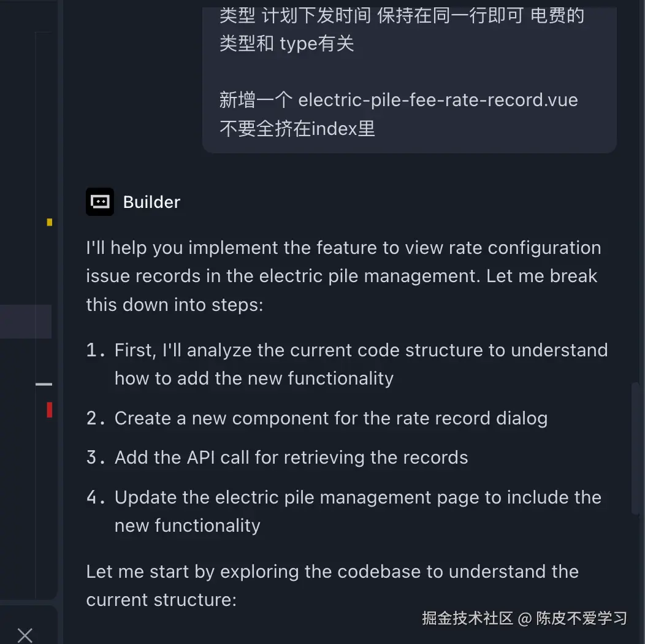The image size is (645, 644).
Task: Click the eyes on the Builder avatar icon
Action: point(99,200)
